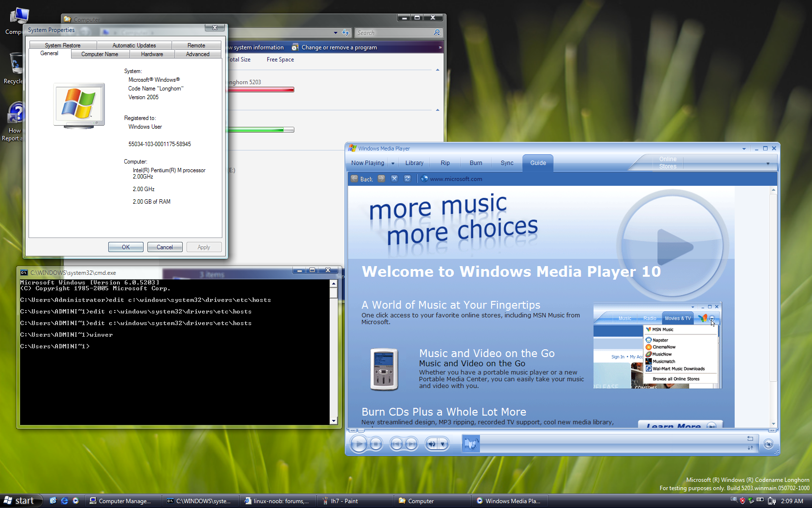
Task: Switch Media Player to skin mode
Action: (x=768, y=444)
